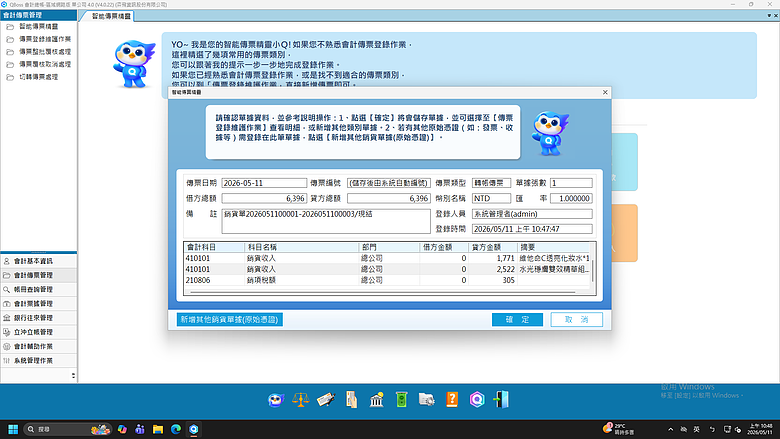The width and height of the screenshot is (780, 439).
Task: Open the purple hexagon Q logo icon
Action: click(477, 400)
